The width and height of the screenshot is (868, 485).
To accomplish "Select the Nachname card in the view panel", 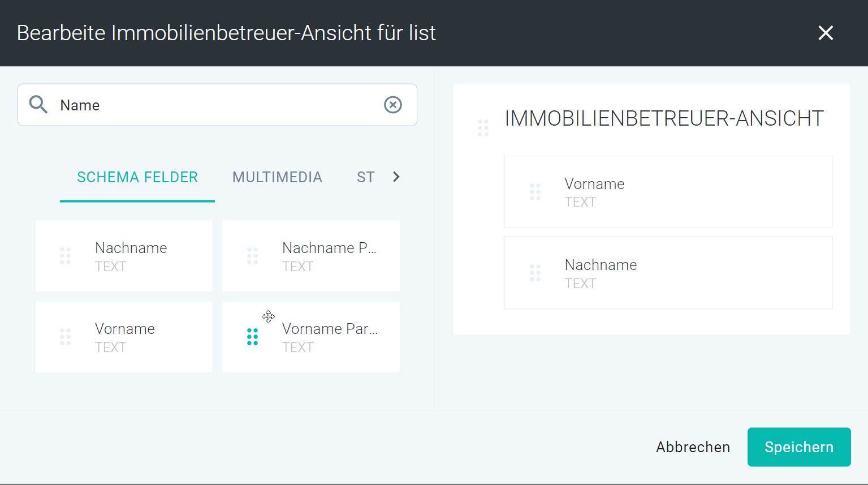I will tap(668, 273).
